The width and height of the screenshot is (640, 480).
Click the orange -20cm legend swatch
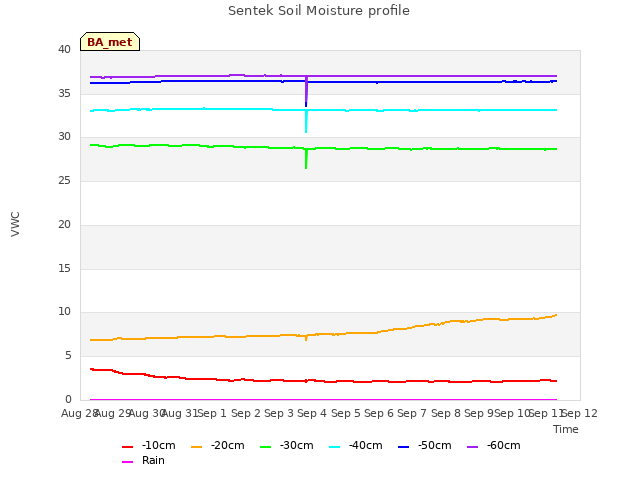[x=197, y=447]
